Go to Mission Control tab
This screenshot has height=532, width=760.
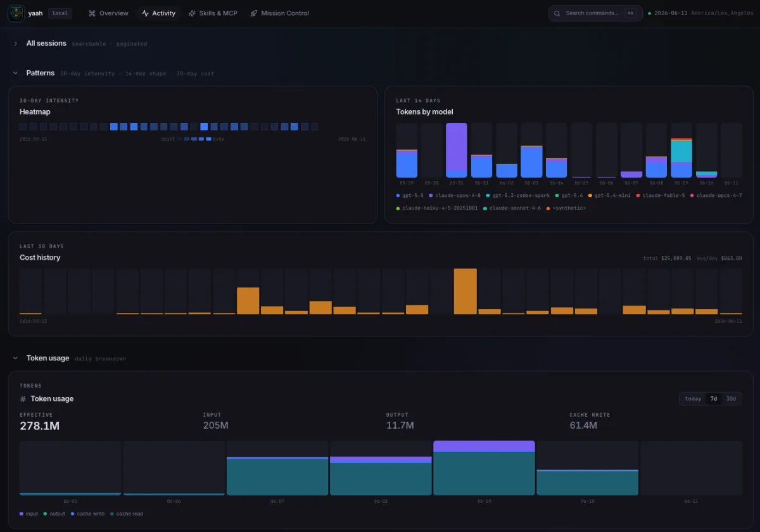click(279, 13)
